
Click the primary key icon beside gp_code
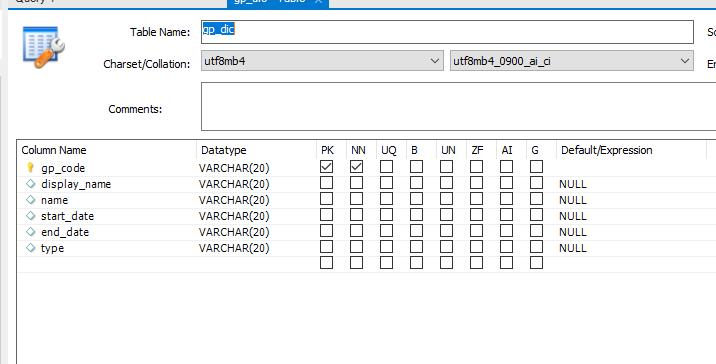coord(30,168)
